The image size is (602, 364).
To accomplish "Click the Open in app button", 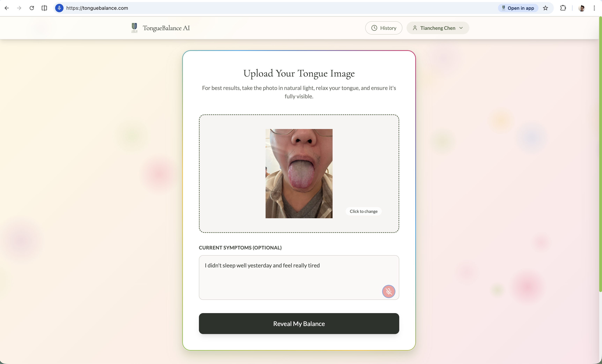I will point(518,8).
